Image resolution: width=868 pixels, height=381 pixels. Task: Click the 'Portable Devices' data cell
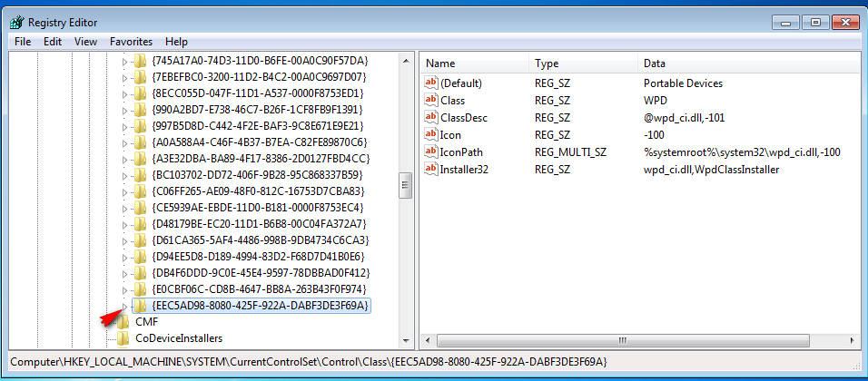coord(683,83)
